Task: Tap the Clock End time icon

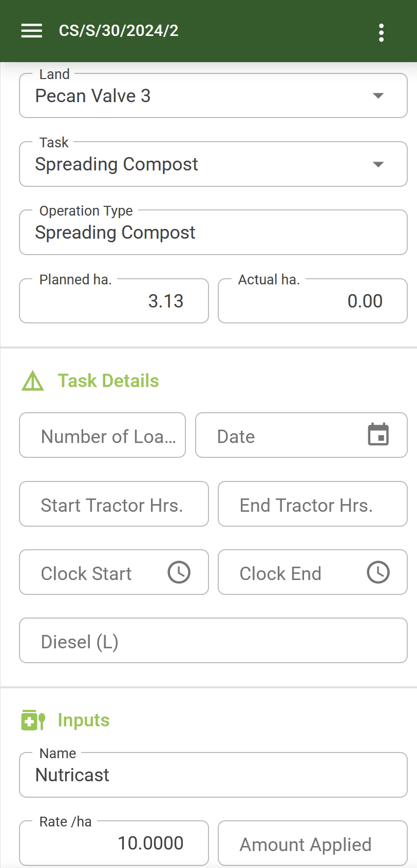Action: [x=378, y=572]
